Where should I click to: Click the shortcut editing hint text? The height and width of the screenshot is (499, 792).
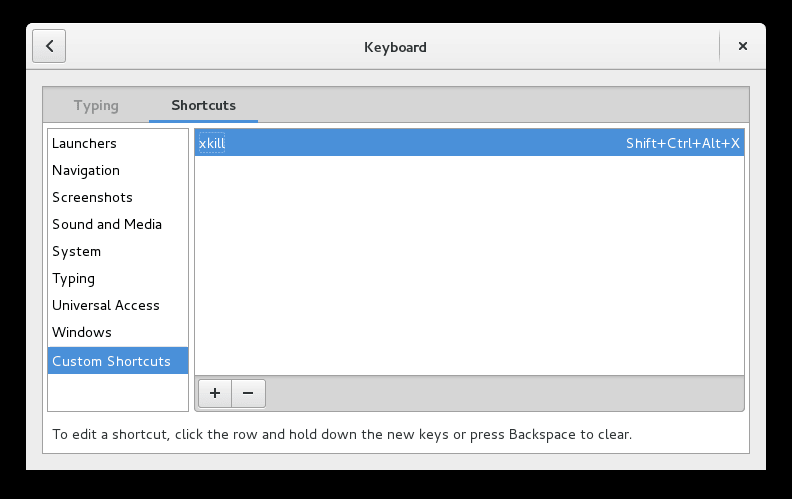pos(342,435)
